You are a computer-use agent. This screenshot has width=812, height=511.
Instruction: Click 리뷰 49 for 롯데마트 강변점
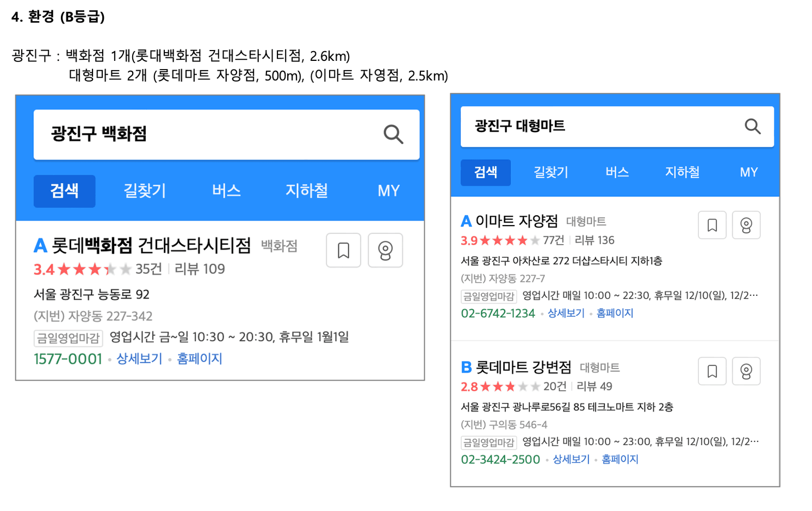point(594,387)
